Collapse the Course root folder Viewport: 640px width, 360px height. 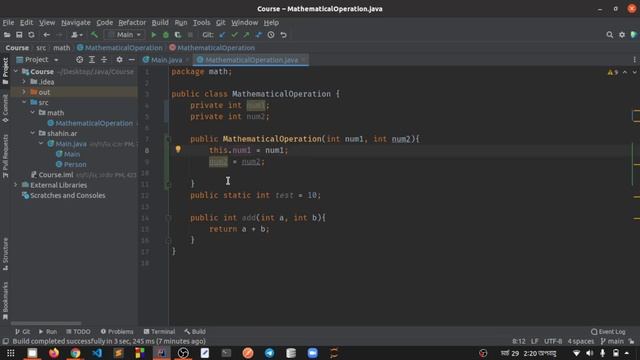[16, 71]
